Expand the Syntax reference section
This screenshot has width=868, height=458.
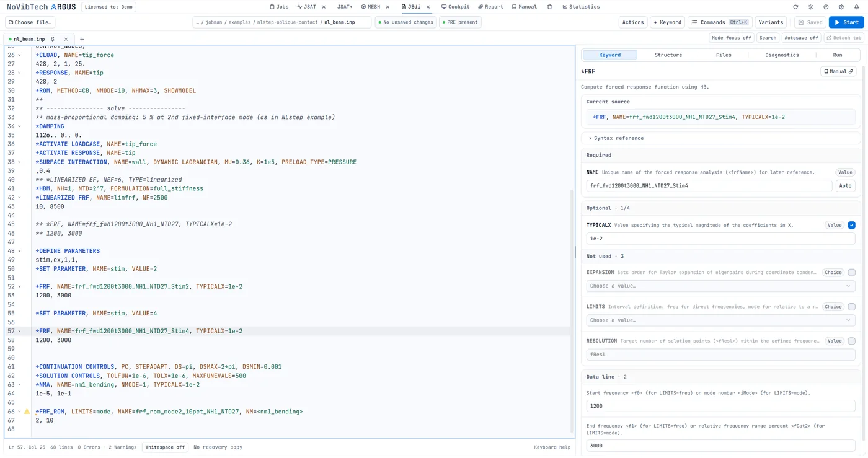[x=720, y=138]
